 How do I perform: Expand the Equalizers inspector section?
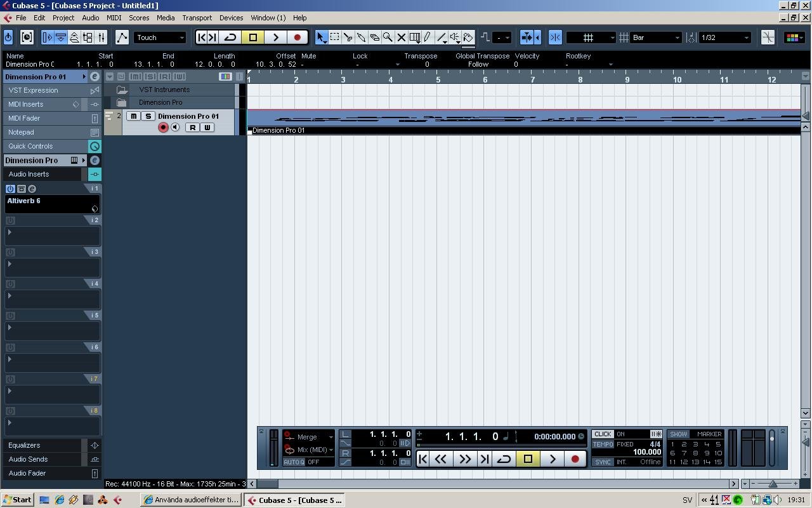(43, 445)
